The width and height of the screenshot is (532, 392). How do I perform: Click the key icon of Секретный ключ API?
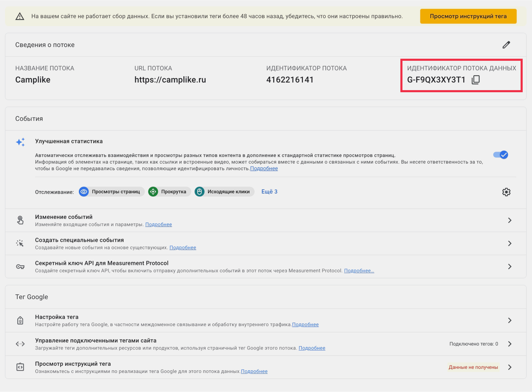click(20, 267)
